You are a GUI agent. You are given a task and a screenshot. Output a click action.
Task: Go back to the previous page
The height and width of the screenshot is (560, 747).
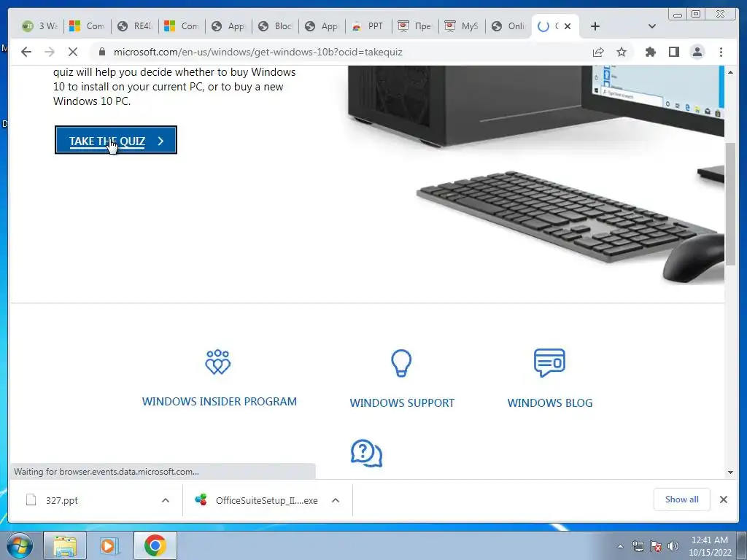tap(26, 52)
